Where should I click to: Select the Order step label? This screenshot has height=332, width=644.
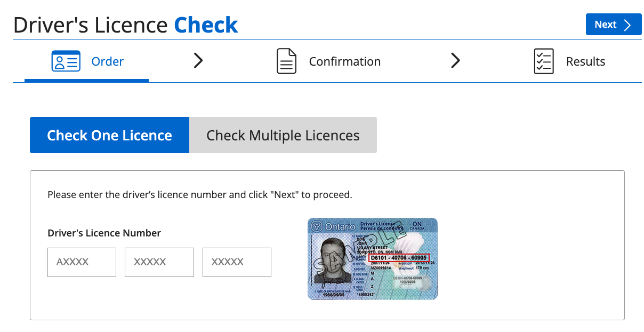click(x=107, y=61)
